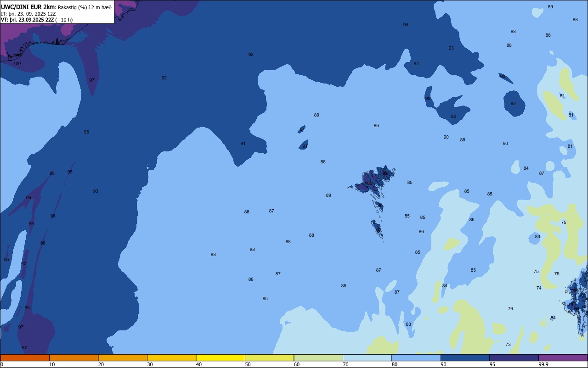Click the 95–99.9 navy legend segment
The image size is (588, 368).
tap(514, 357)
